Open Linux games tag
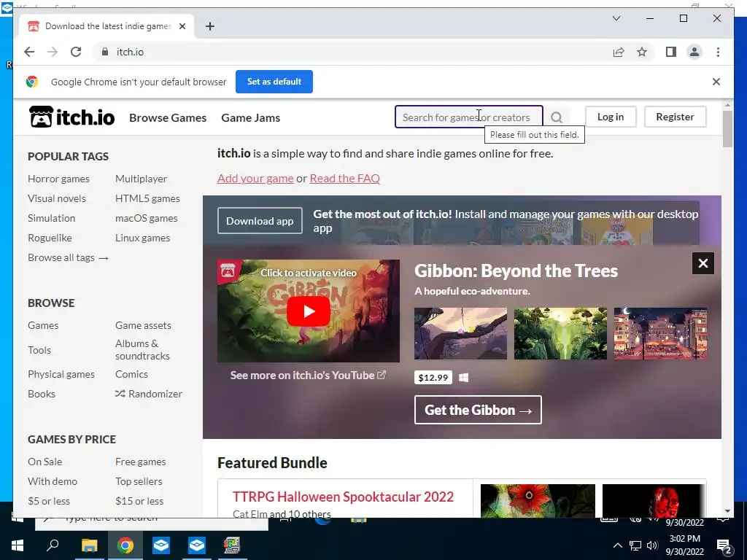Viewport: 747px width, 560px height. pos(142,238)
